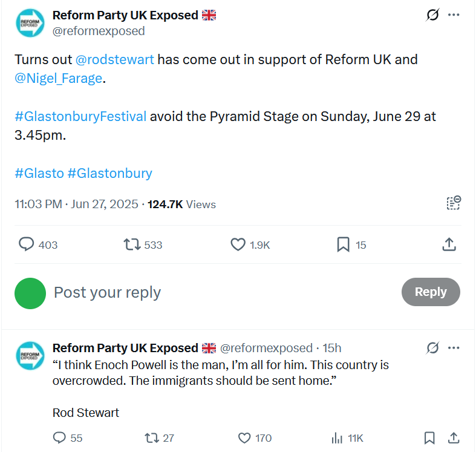The height and width of the screenshot is (452, 476).
Task: Share the main post via upload icon
Action: click(x=449, y=244)
